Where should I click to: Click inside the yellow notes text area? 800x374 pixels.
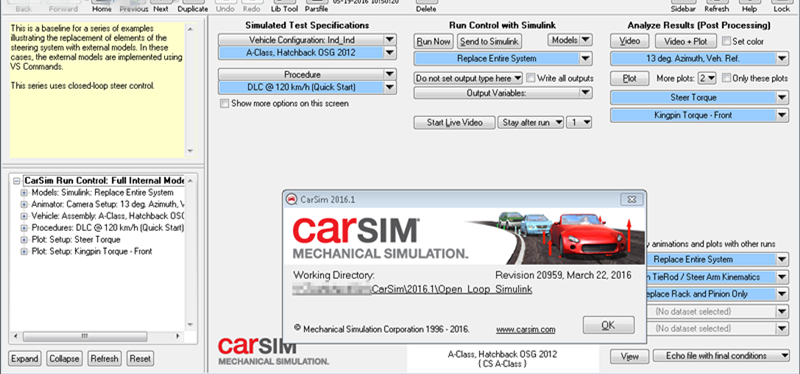tap(97, 89)
